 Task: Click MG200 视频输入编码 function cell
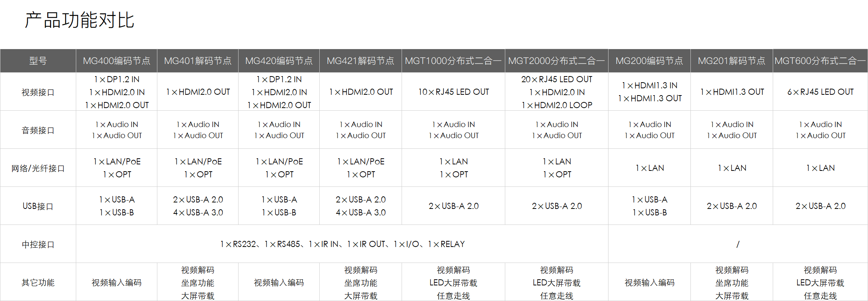tap(649, 282)
